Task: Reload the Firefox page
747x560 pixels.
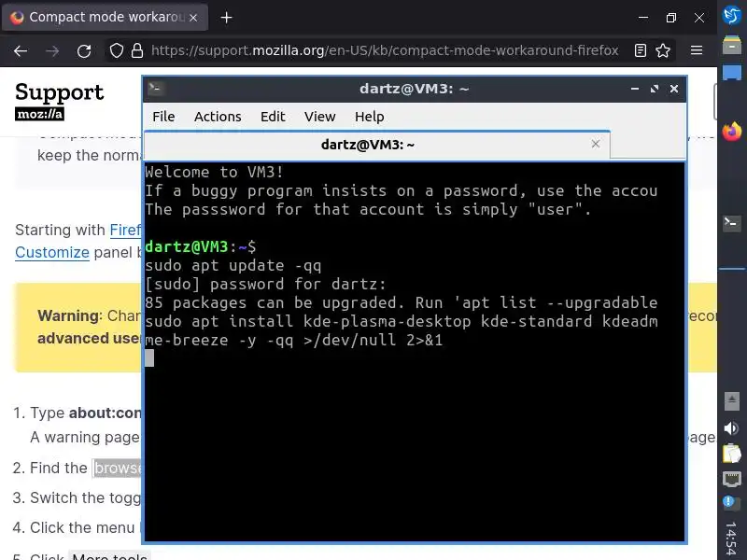Action: [84, 50]
